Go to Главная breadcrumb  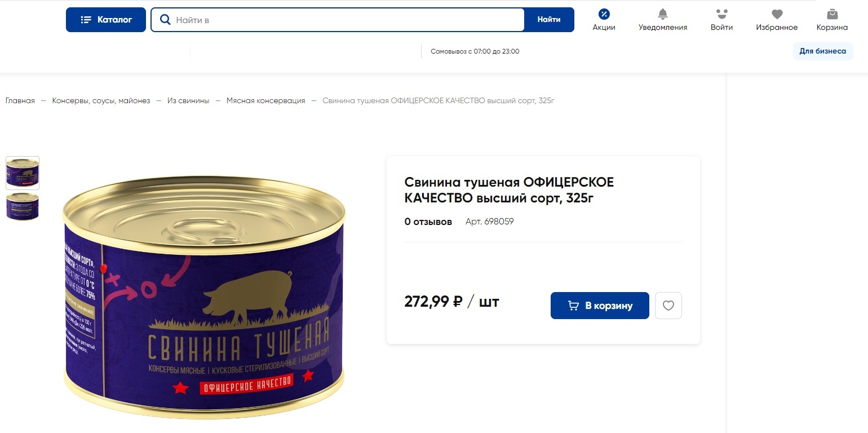20,100
